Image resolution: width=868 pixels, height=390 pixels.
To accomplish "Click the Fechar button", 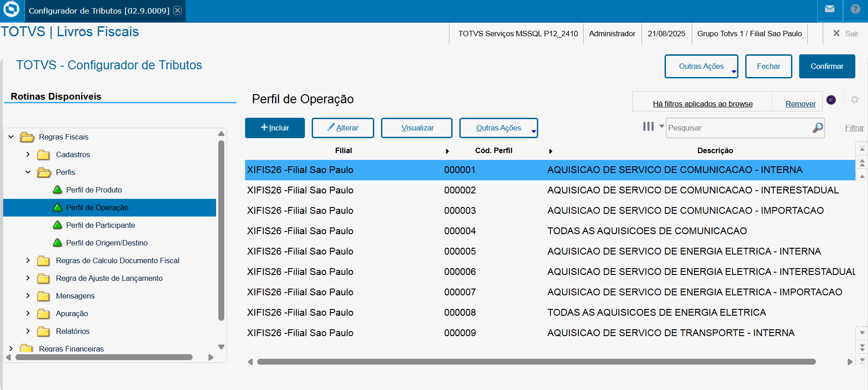I will pos(769,66).
